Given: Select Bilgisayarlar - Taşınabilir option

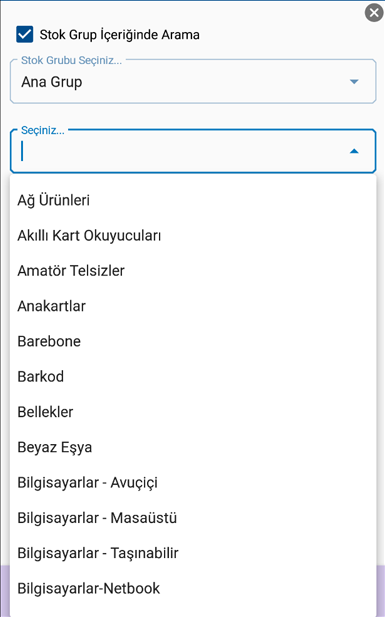Looking at the screenshot, I should [193, 553].
